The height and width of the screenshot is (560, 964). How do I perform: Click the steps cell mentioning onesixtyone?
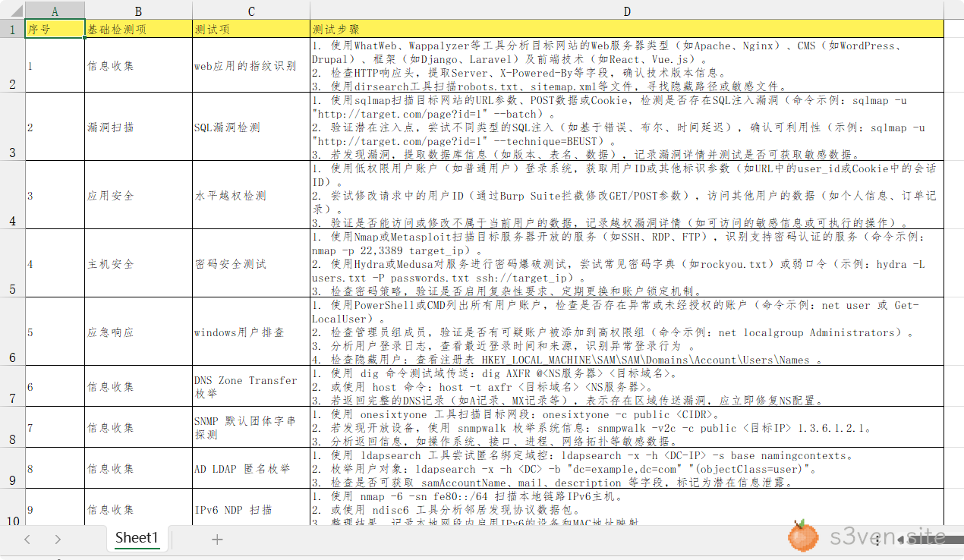(627, 427)
